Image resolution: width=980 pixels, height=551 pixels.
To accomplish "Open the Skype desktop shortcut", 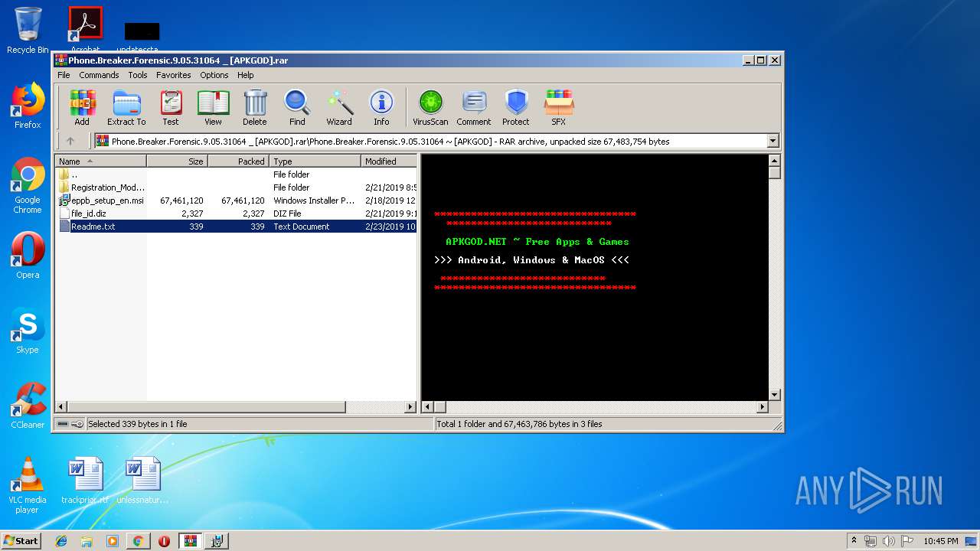I will [28, 331].
